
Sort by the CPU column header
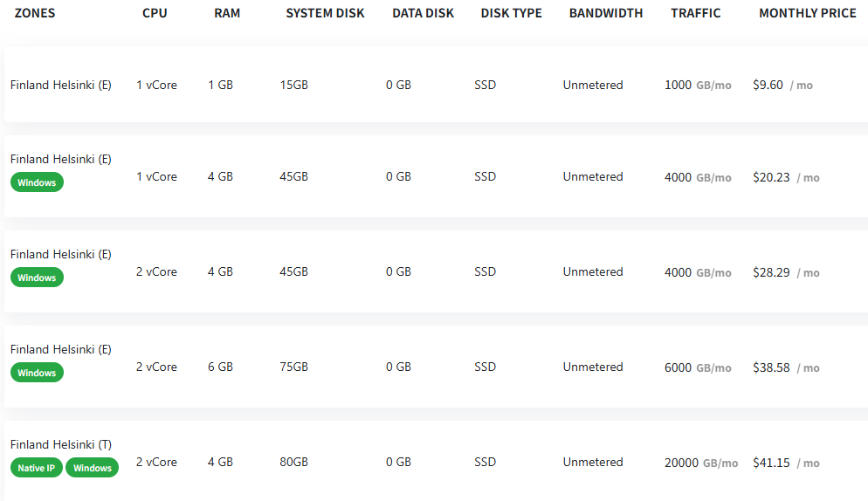(155, 13)
